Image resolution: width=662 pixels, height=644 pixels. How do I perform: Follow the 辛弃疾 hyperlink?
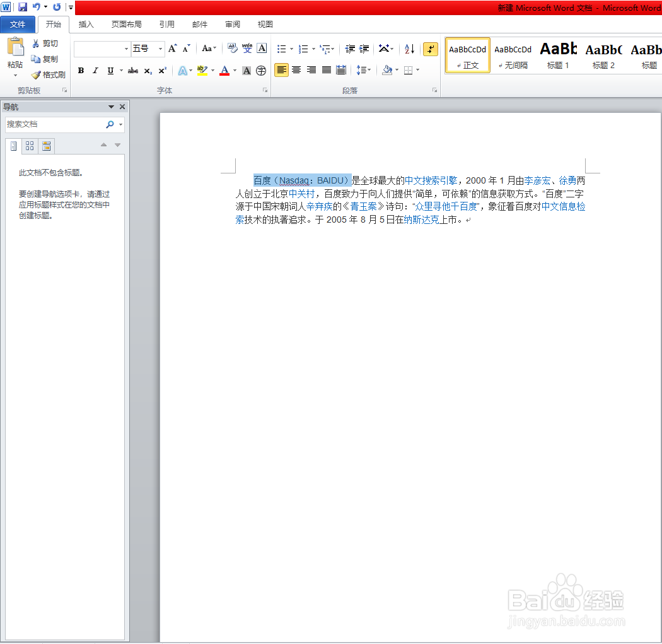[319, 206]
